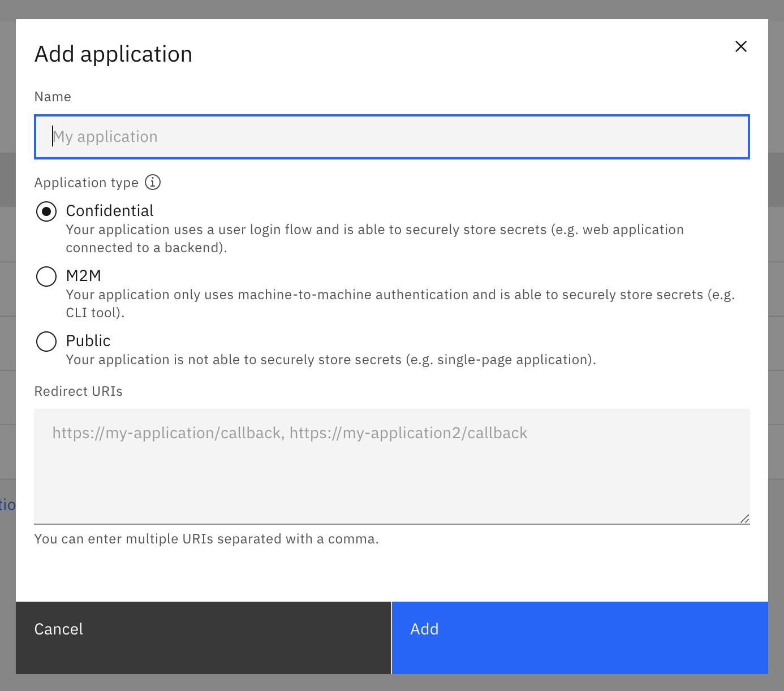This screenshot has width=784, height=691.
Task: Select the Confidential application type
Action: [x=46, y=211]
